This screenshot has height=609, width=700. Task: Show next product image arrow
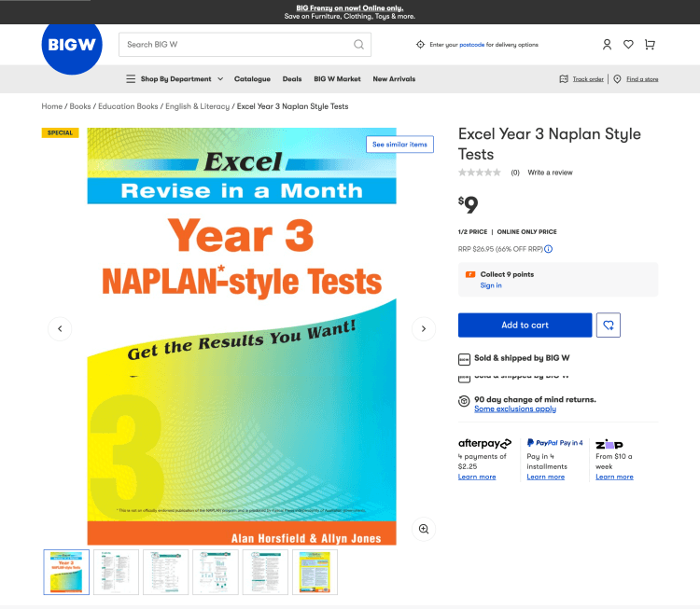coord(423,329)
